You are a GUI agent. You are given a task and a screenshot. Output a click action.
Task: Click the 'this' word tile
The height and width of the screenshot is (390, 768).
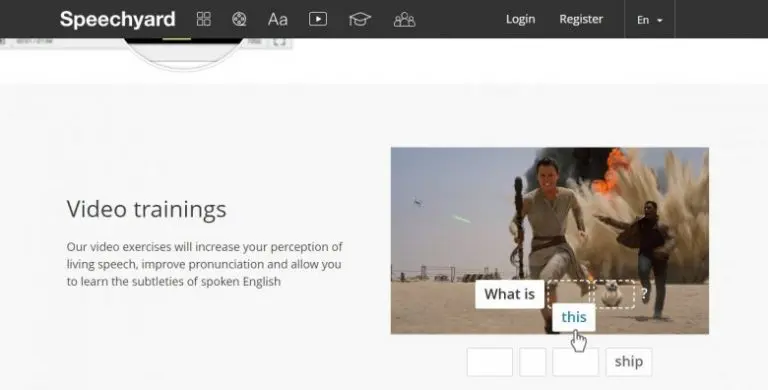(x=574, y=317)
